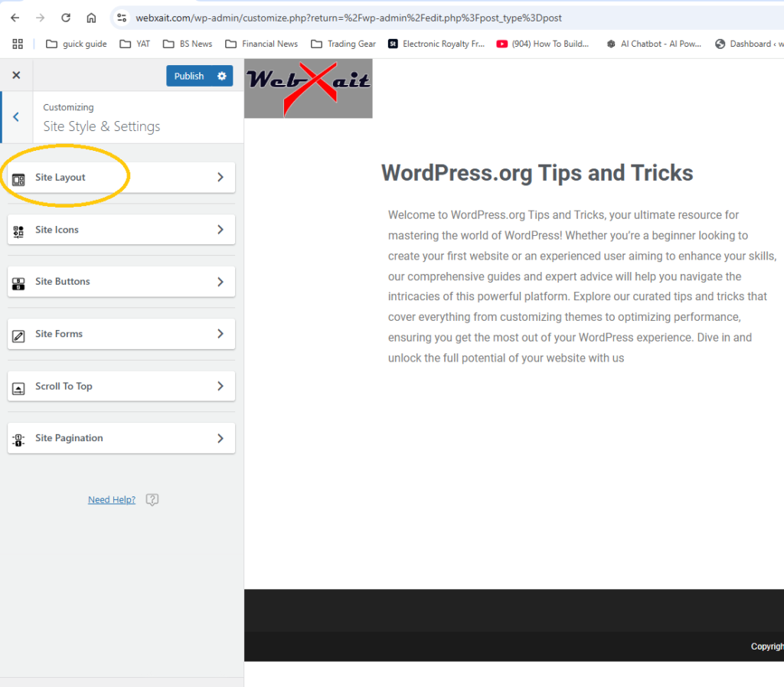Click the Site Buttons panel icon
784x687 pixels.
18,283
